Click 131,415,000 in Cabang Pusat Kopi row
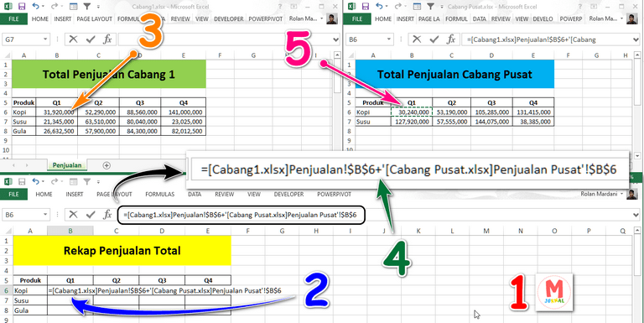The image size is (644, 323). click(533, 112)
